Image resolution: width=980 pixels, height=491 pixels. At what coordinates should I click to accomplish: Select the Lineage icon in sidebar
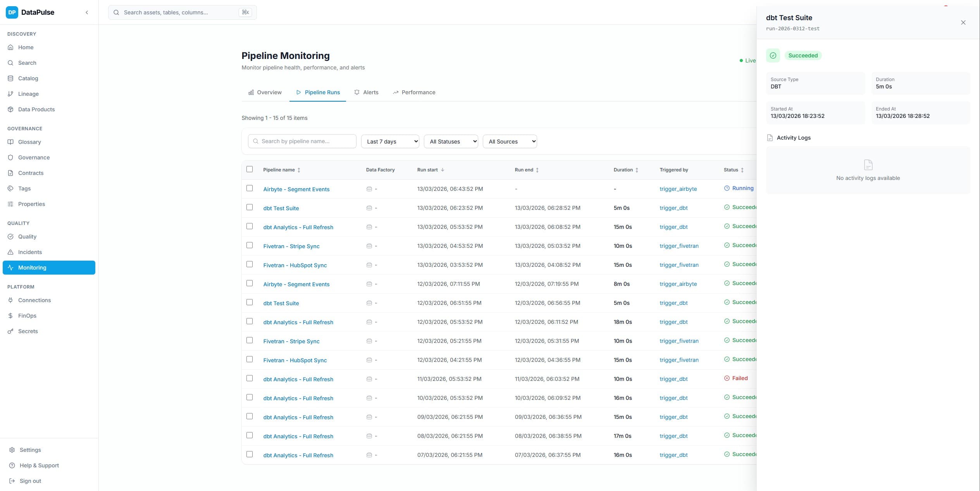point(11,94)
